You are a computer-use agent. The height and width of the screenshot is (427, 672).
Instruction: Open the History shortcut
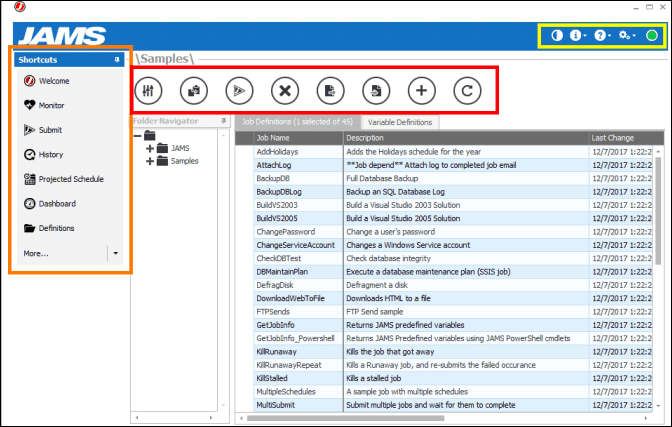43,154
